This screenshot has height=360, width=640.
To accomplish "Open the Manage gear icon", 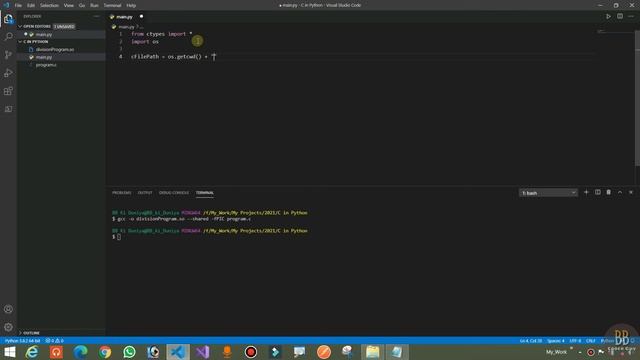I will click(8, 327).
